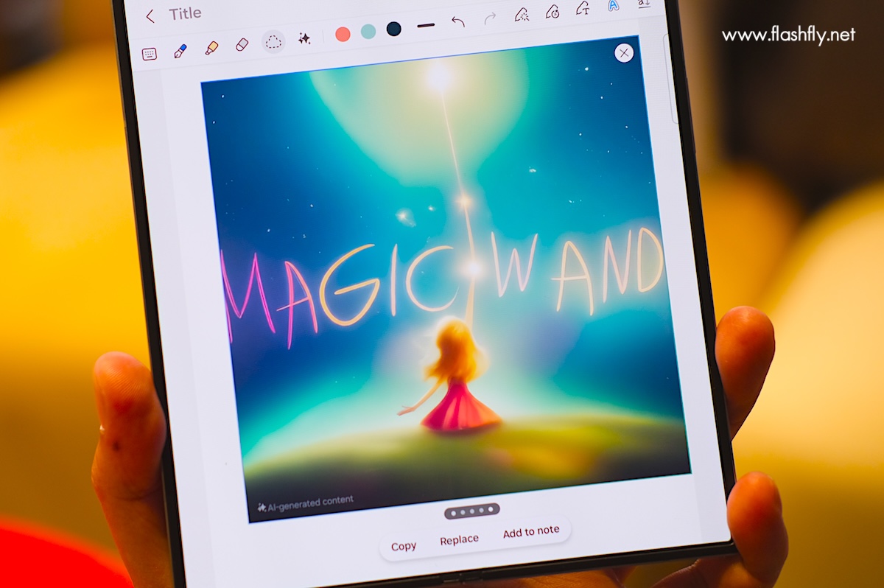Toggle the Lasso selection tool
The width and height of the screenshot is (884, 588).
[x=273, y=41]
